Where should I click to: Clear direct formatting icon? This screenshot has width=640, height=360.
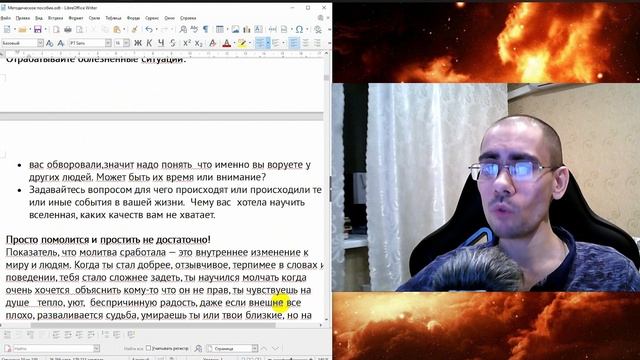[213, 43]
